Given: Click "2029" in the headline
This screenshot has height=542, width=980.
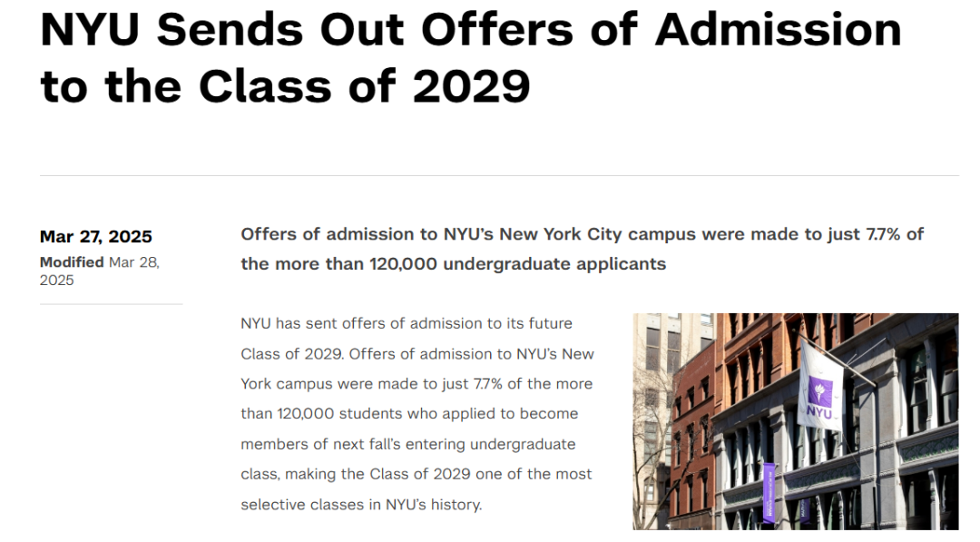Looking at the screenshot, I should (x=471, y=85).
